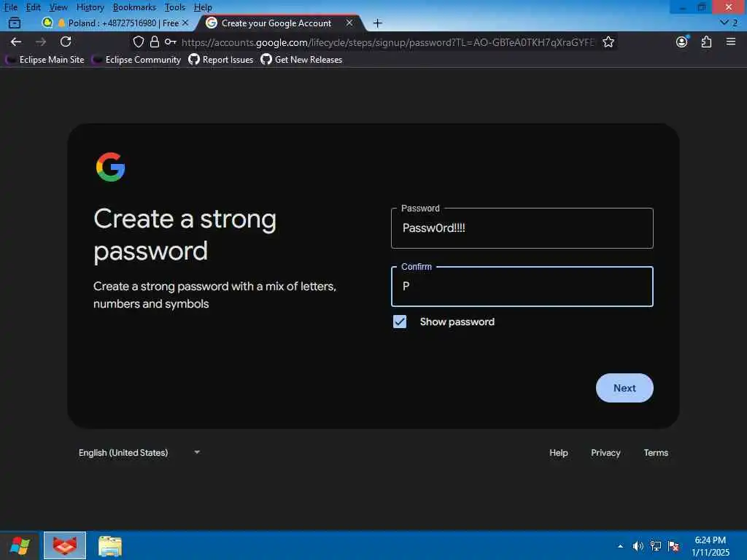Open the Edit menu
The image size is (747, 560).
click(x=33, y=7)
